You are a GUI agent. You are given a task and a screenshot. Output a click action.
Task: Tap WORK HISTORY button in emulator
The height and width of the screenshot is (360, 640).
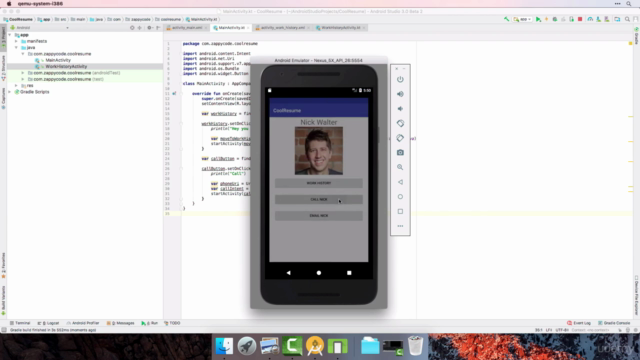click(x=319, y=183)
